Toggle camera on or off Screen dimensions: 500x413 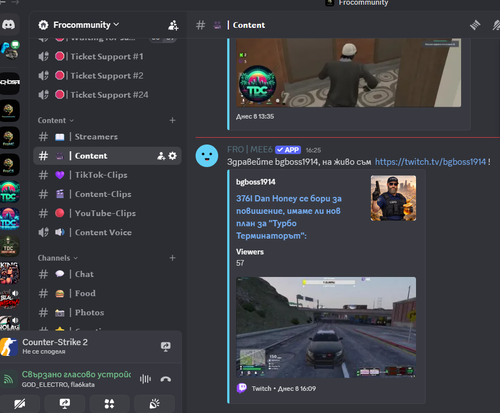20,404
